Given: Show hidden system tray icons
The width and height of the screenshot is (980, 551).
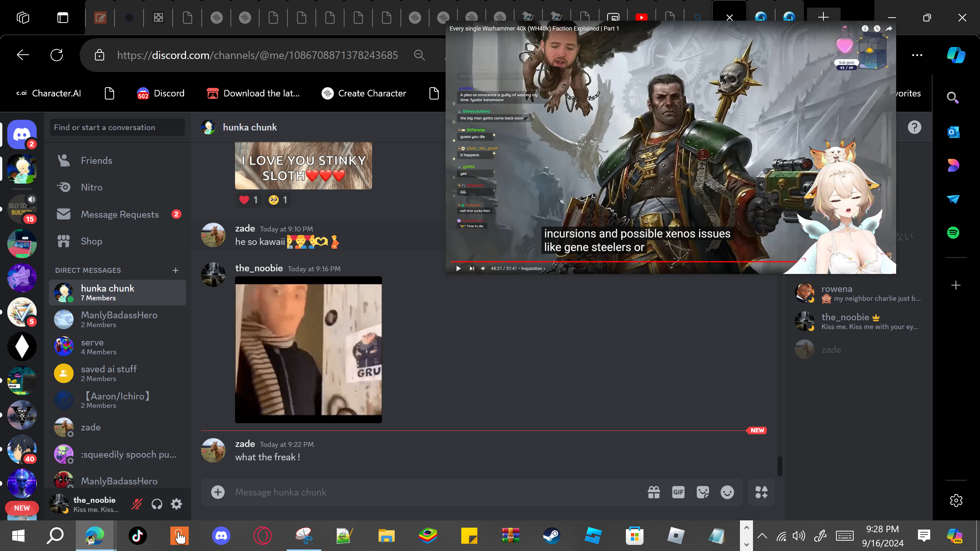Looking at the screenshot, I should click(762, 536).
